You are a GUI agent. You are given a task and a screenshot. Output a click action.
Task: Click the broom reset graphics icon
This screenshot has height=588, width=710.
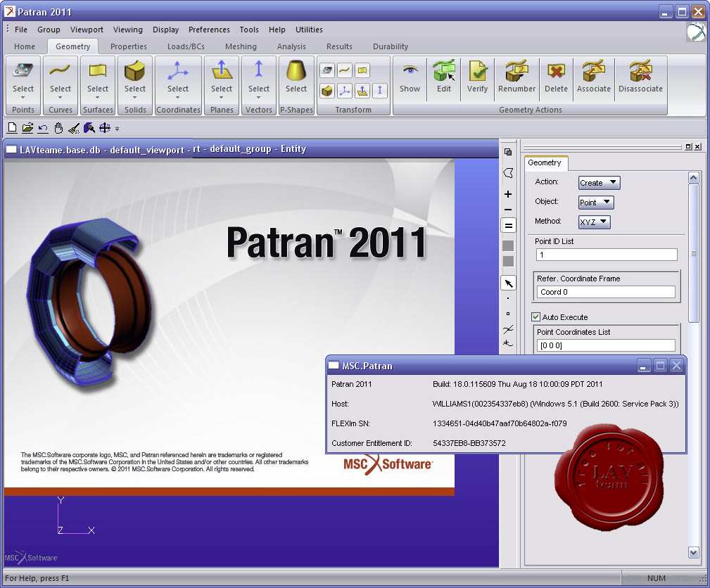[x=74, y=129]
